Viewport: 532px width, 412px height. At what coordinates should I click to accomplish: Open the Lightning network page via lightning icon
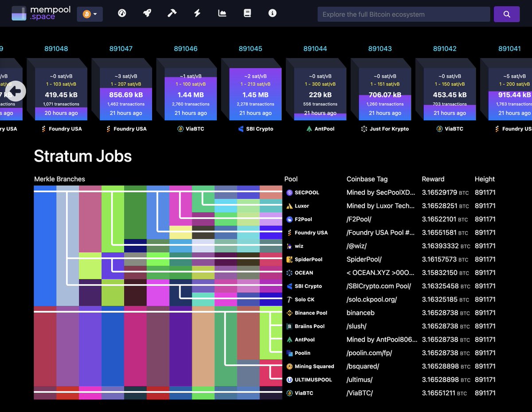[197, 13]
